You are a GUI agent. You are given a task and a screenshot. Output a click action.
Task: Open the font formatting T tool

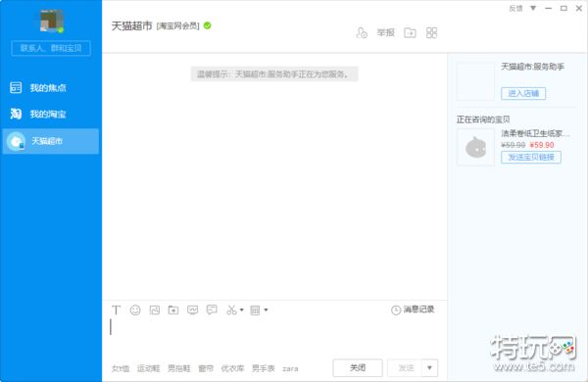tap(117, 310)
